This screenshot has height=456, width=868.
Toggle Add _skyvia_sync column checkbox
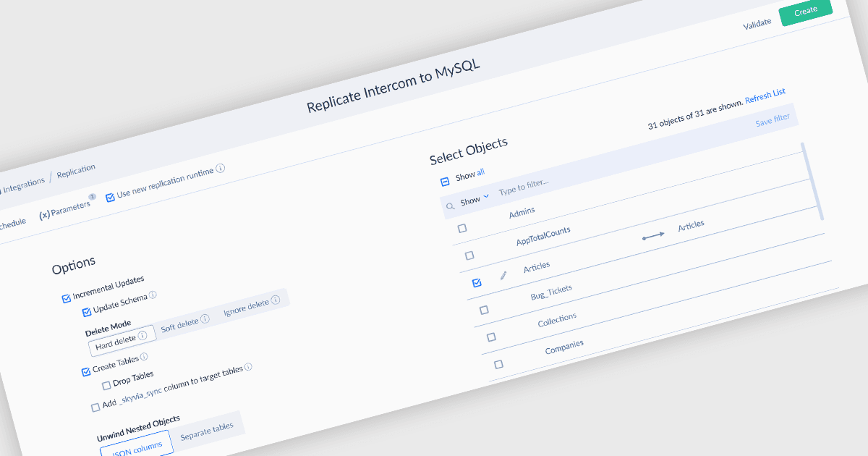[95, 408]
